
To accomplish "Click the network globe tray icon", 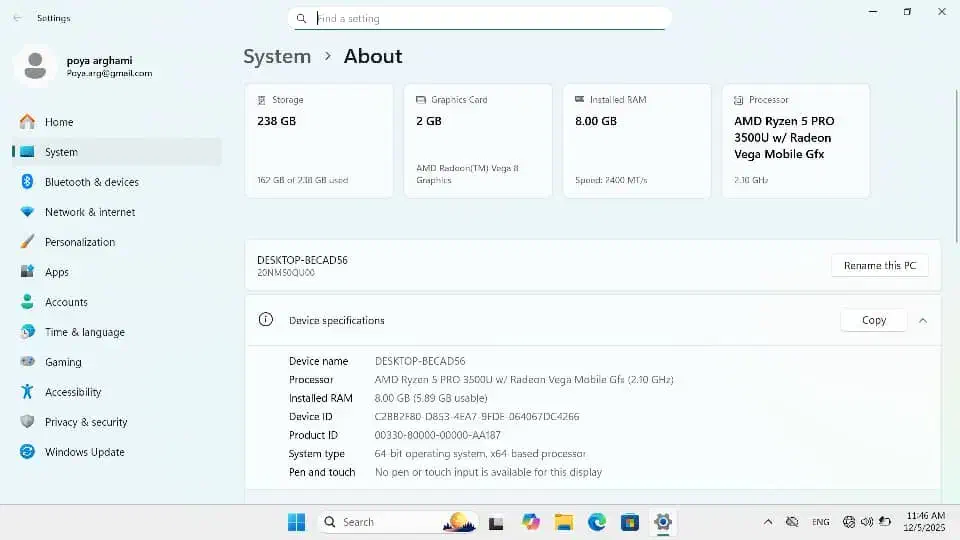I will 849,522.
